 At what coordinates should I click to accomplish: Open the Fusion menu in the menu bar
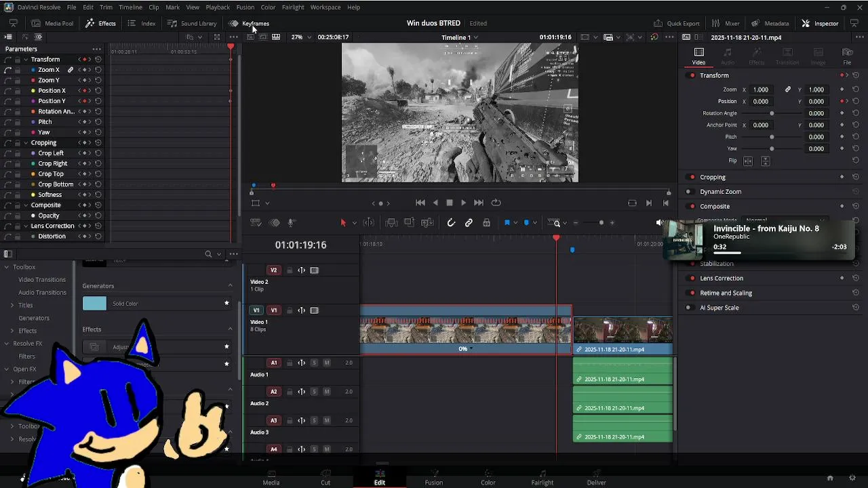[245, 7]
